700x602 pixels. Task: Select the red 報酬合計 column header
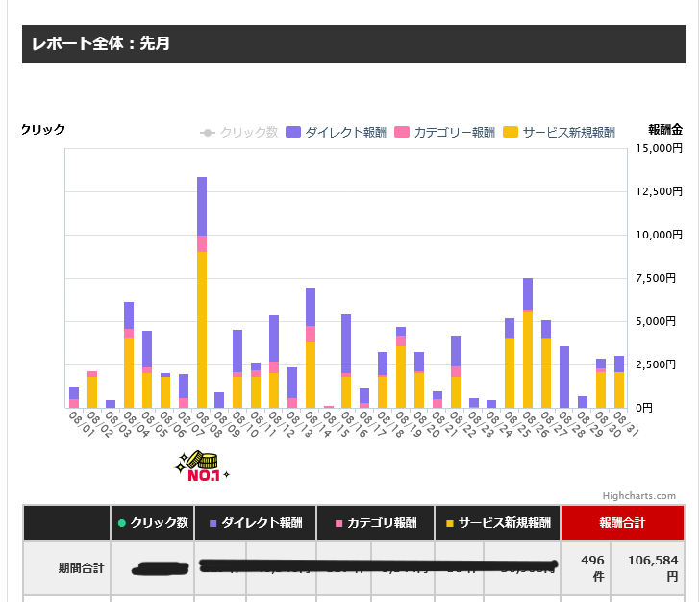(x=622, y=523)
